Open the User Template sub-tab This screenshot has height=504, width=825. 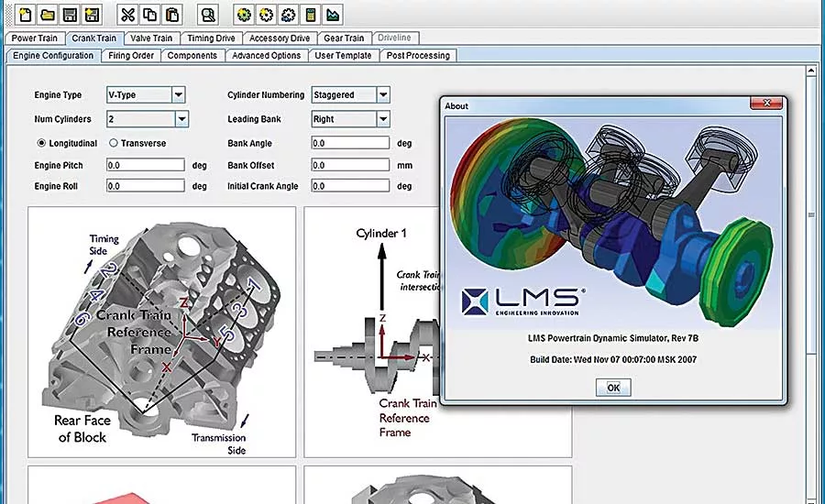(343, 55)
